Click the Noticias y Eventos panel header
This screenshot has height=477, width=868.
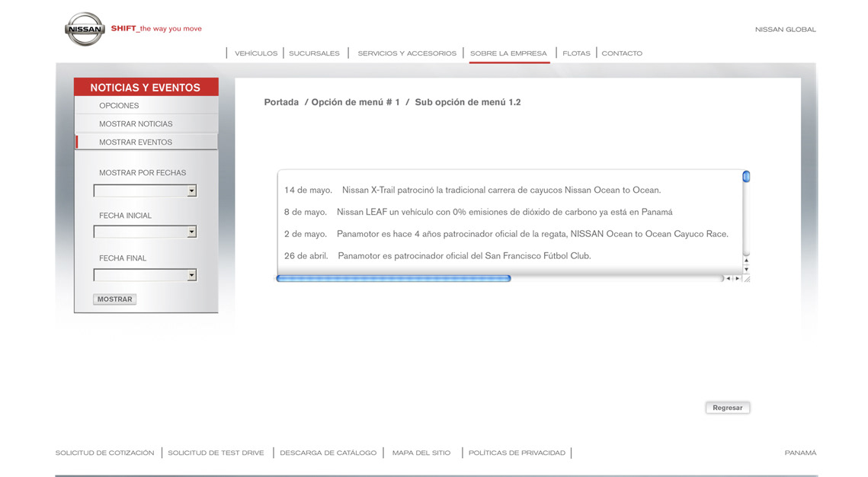click(x=146, y=87)
